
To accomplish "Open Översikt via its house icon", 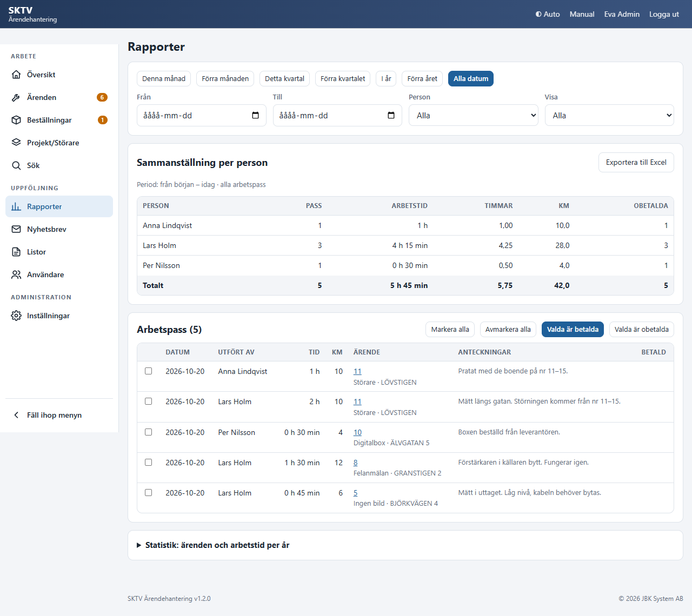I will 16,75.
